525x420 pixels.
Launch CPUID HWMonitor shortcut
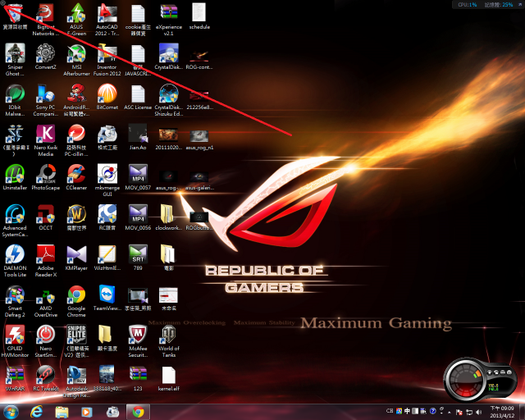pos(15,341)
